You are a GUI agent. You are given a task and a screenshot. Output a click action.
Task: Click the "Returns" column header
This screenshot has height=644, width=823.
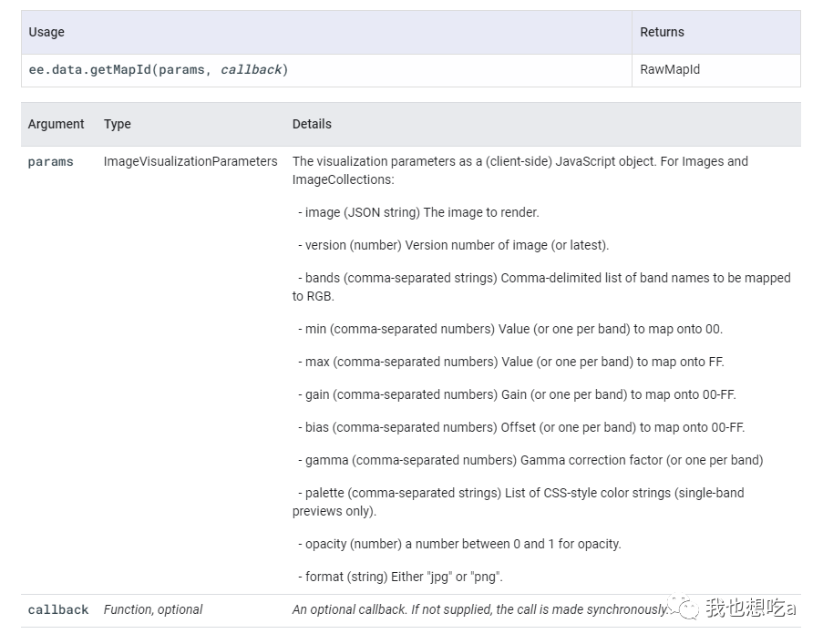pyautogui.click(x=662, y=32)
